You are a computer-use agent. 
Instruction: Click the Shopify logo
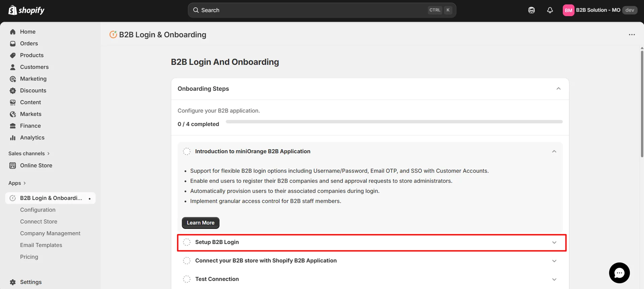(26, 10)
